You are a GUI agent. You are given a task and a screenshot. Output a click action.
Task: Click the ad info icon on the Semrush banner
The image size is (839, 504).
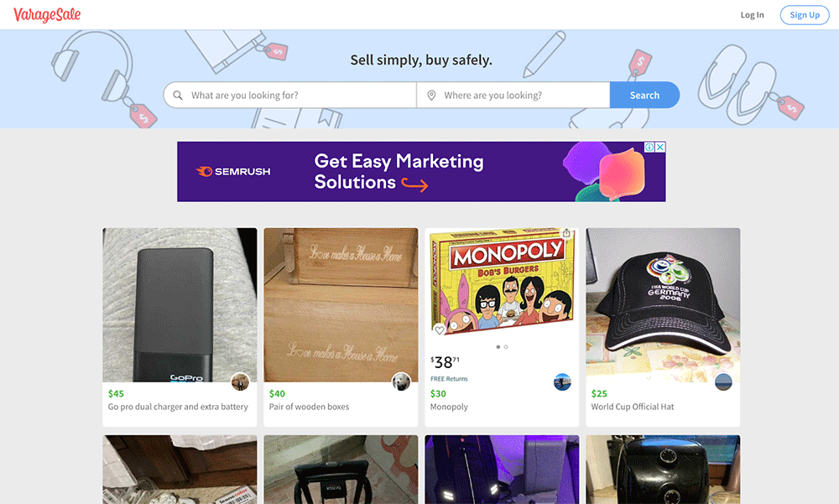(649, 148)
